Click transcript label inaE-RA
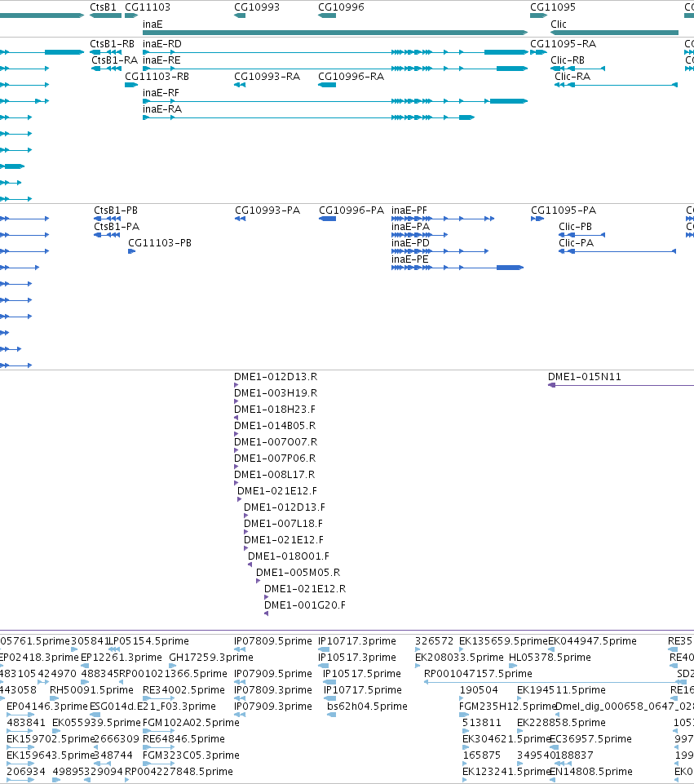694x784 pixels. tap(162, 109)
